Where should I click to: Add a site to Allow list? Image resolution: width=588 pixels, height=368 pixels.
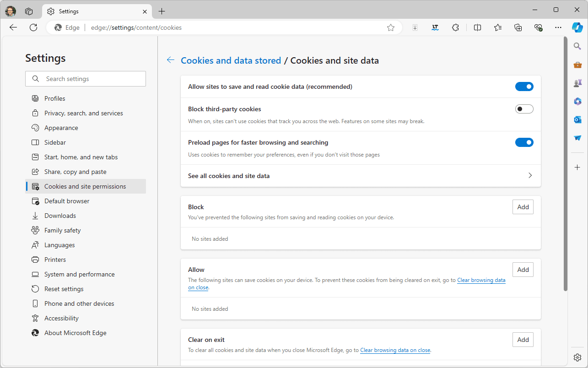pyautogui.click(x=523, y=270)
